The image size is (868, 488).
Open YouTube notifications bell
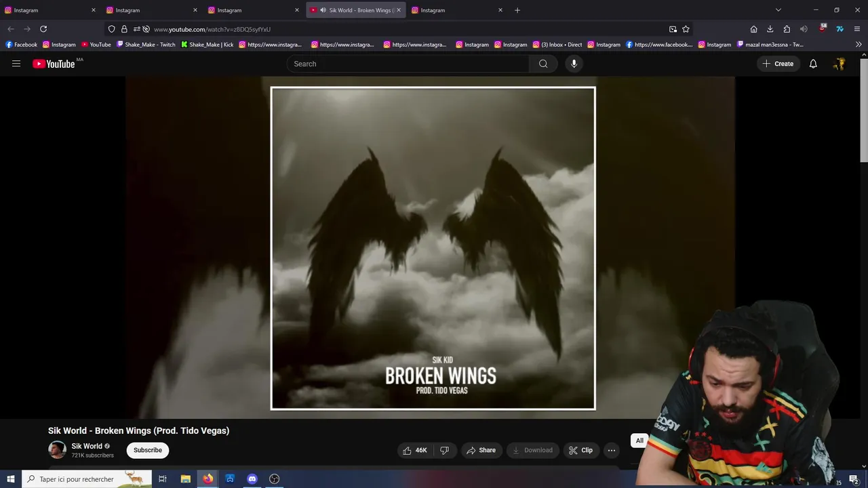click(x=813, y=64)
